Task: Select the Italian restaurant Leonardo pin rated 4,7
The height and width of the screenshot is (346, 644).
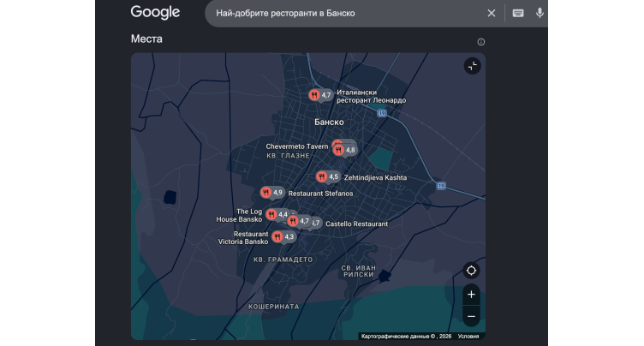Action: (321, 95)
